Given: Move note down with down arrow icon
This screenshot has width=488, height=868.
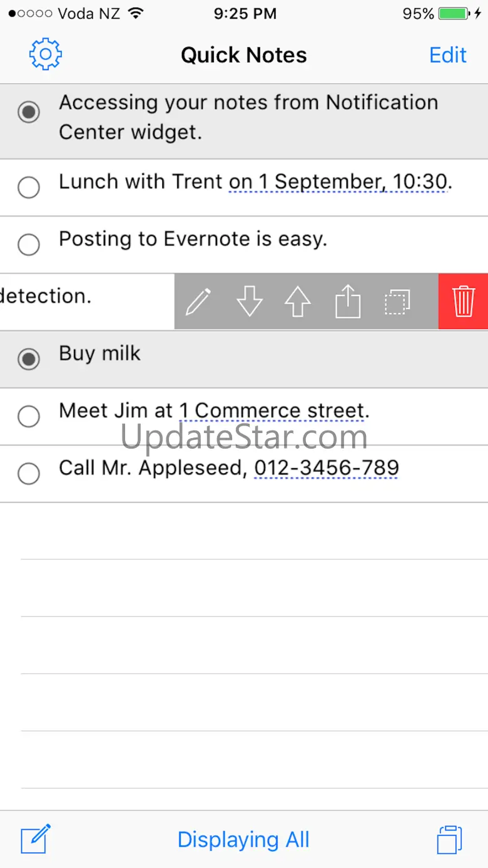Looking at the screenshot, I should pos(249,302).
